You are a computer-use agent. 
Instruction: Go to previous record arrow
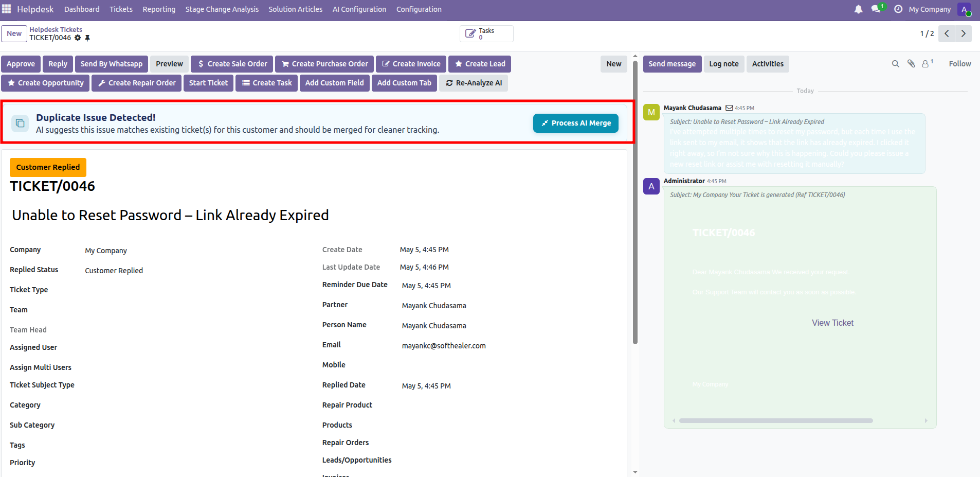point(947,33)
